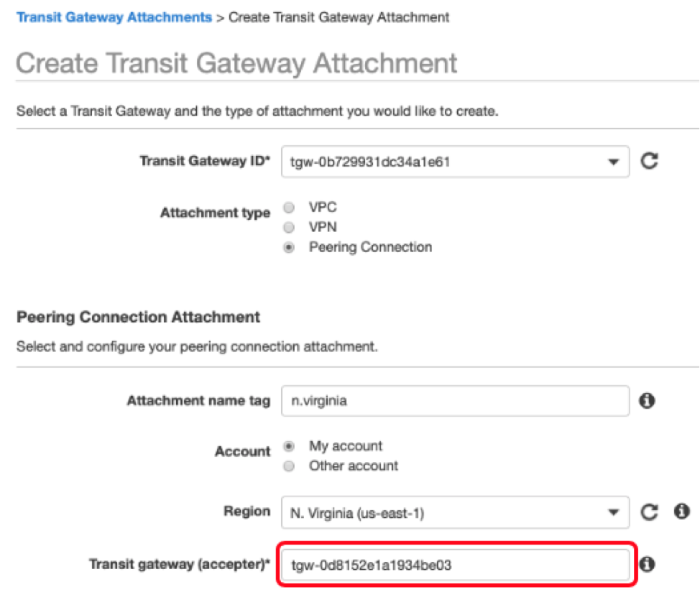Screen dimensions: 700x592
Task: Select VPN attachment type
Action: pyautogui.click(x=290, y=228)
